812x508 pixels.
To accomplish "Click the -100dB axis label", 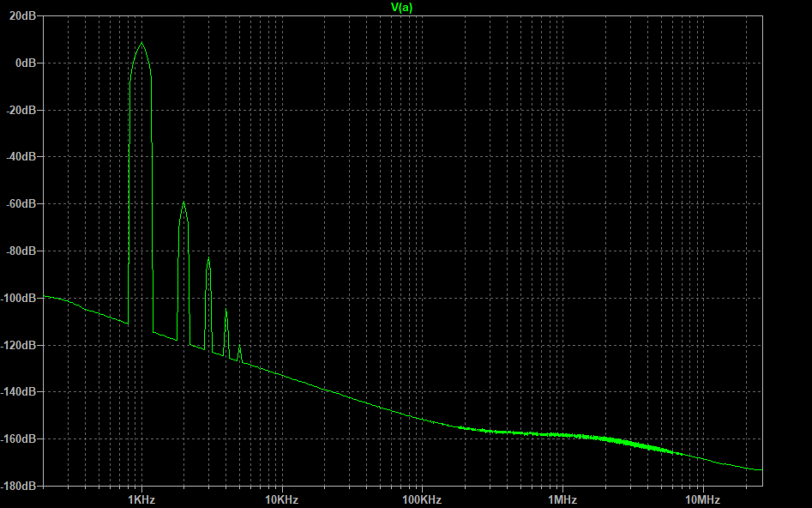I will pyautogui.click(x=20, y=298).
